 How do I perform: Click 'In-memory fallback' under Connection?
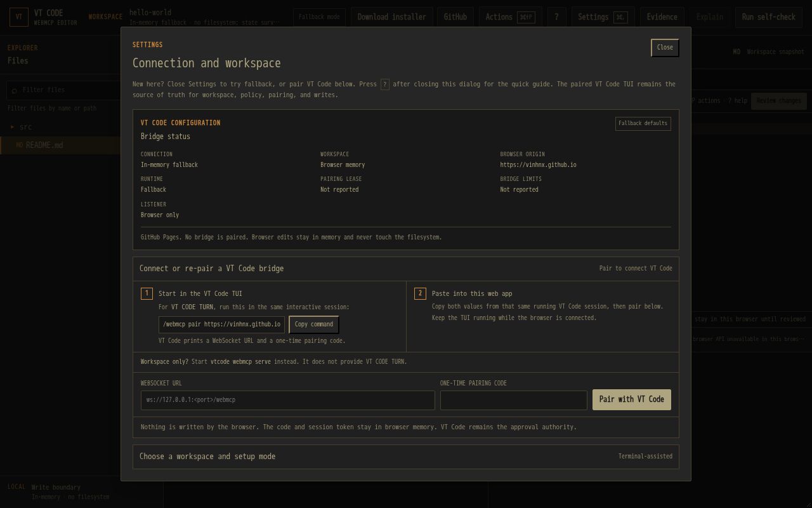(x=169, y=165)
